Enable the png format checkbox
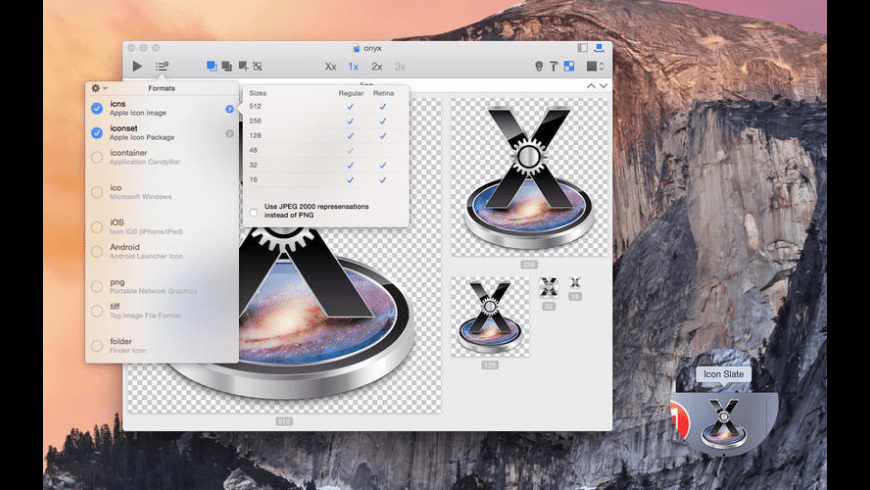 (x=97, y=286)
